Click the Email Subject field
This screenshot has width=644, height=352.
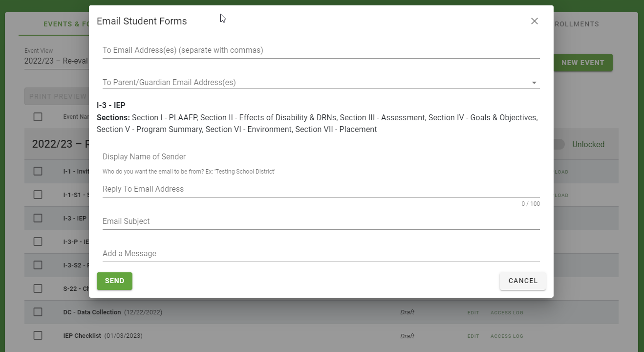coord(321,221)
